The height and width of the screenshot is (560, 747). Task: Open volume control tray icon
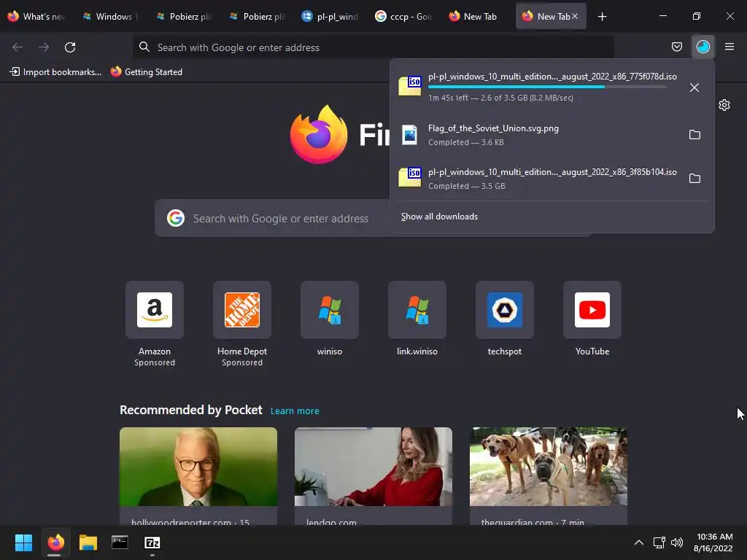pos(676,542)
